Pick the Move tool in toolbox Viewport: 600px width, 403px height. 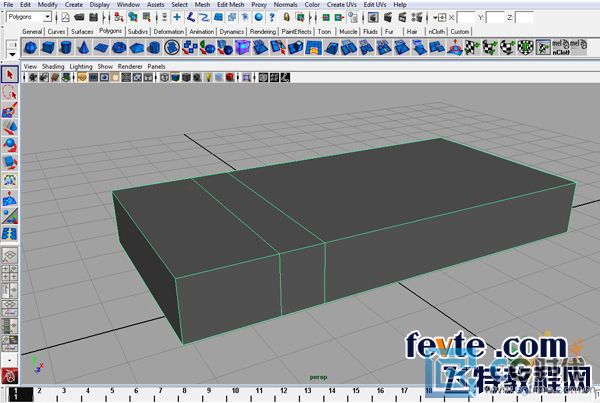pos(10,127)
